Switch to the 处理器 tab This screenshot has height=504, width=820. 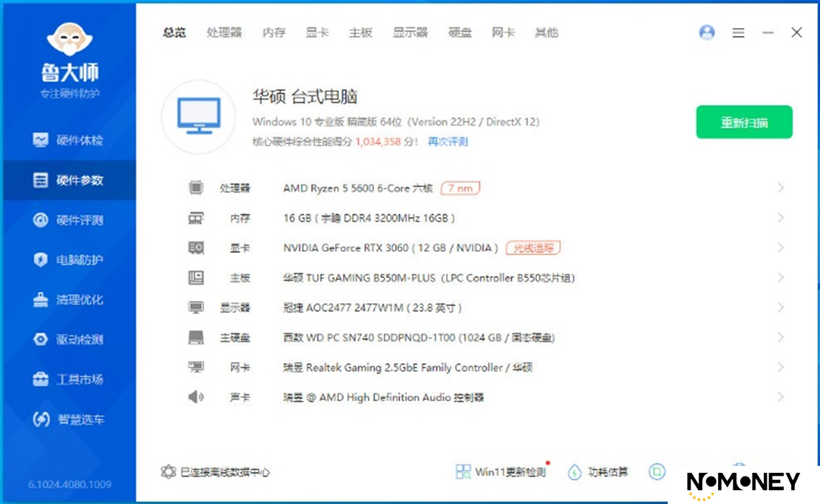click(x=225, y=33)
